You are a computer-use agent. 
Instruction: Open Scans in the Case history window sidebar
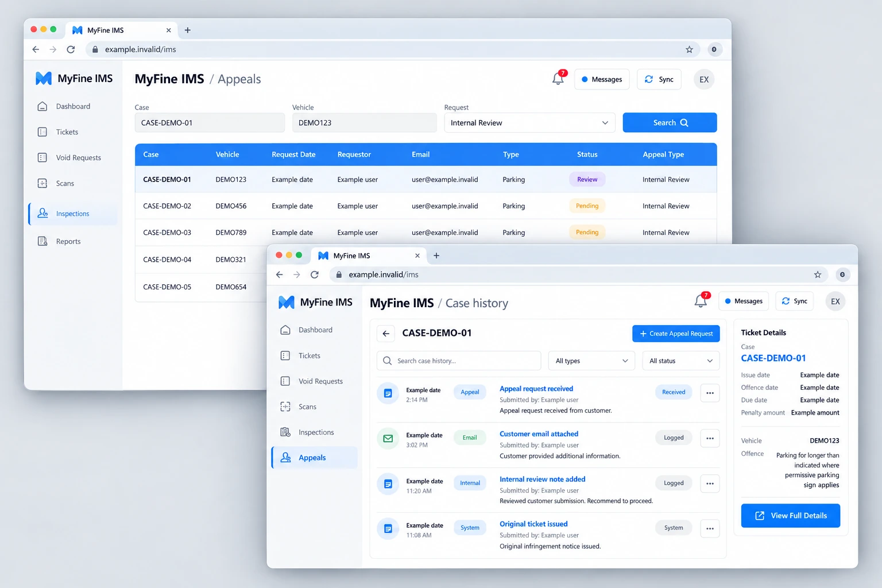315,407
